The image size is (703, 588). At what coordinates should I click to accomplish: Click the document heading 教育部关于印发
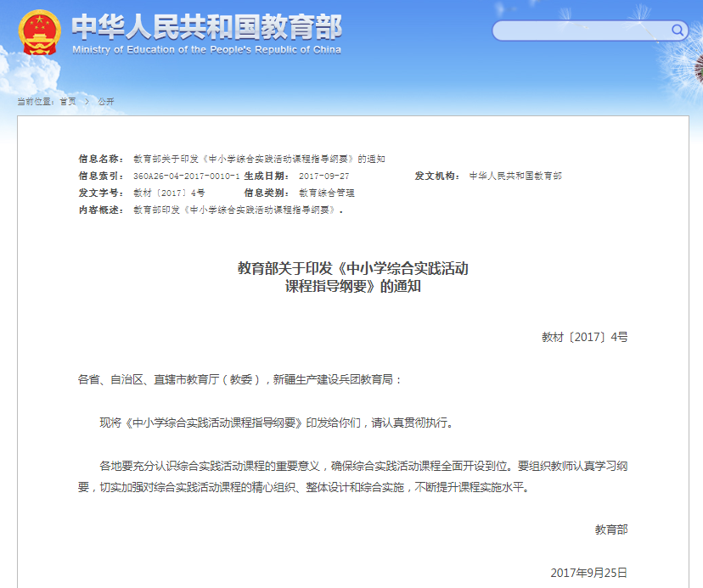(353, 277)
